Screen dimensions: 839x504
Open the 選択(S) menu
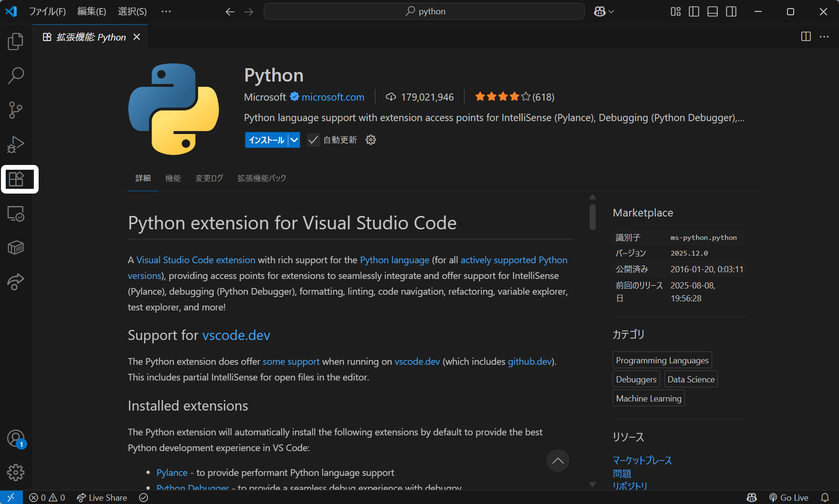132,11
